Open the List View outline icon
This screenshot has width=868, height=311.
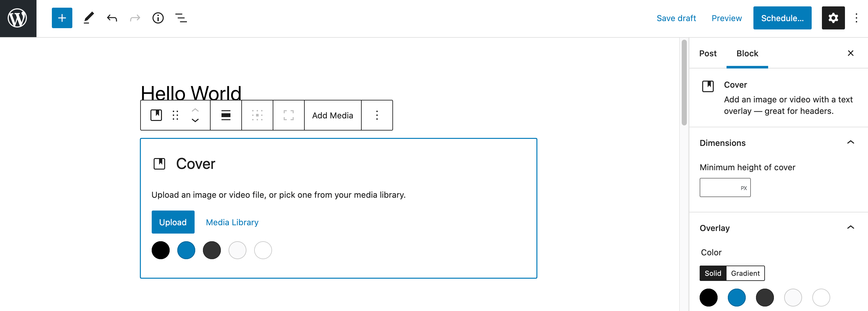(181, 18)
